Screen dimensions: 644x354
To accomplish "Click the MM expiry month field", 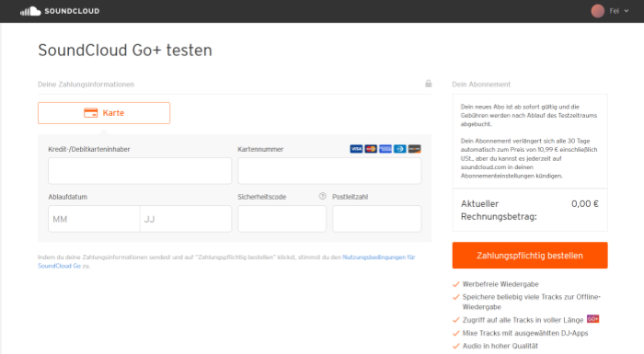I will (x=94, y=219).
